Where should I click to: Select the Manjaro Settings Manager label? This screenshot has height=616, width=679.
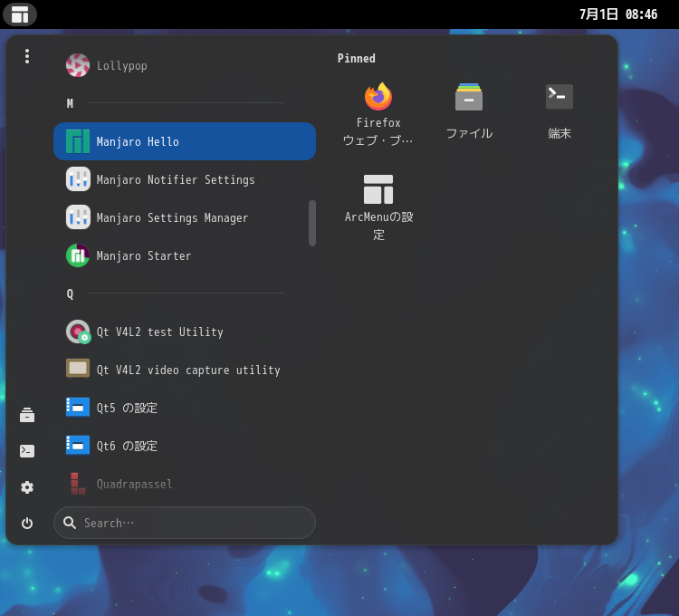coord(172,218)
